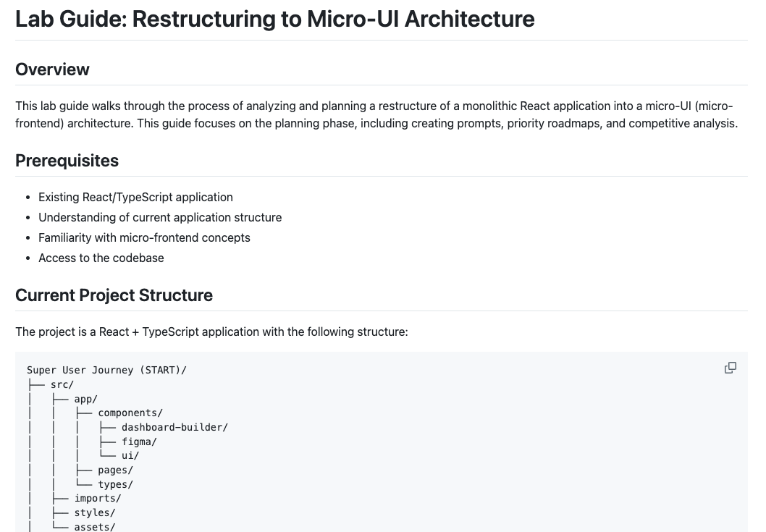
Task: Select the 'styles/' tree line
Action: tap(95, 512)
